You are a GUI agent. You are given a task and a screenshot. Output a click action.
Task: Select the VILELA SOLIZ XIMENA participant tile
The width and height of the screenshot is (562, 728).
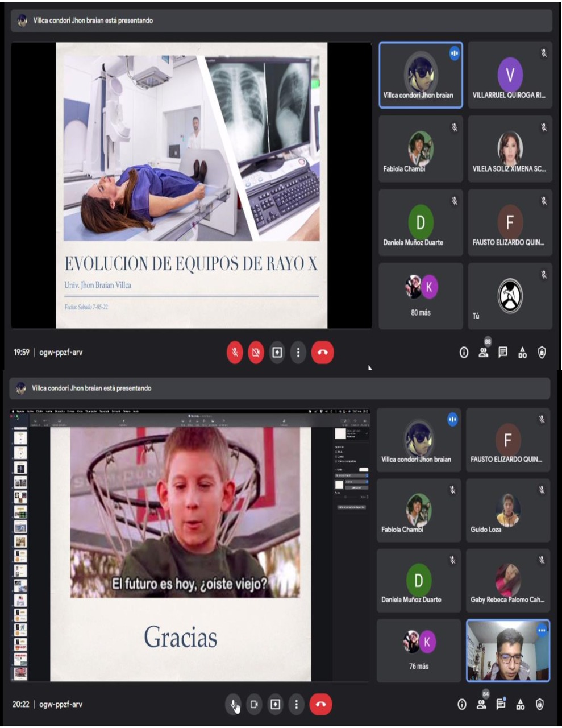pyautogui.click(x=510, y=149)
